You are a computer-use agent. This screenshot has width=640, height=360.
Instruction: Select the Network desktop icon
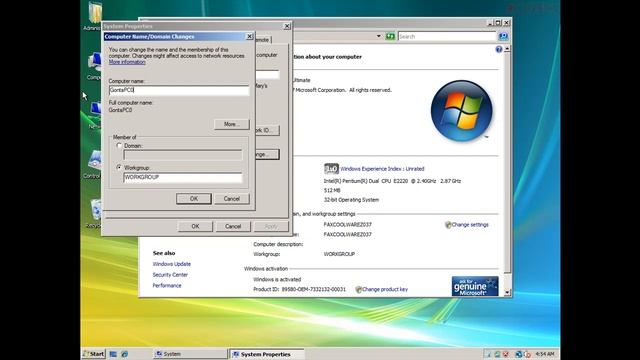94,116
